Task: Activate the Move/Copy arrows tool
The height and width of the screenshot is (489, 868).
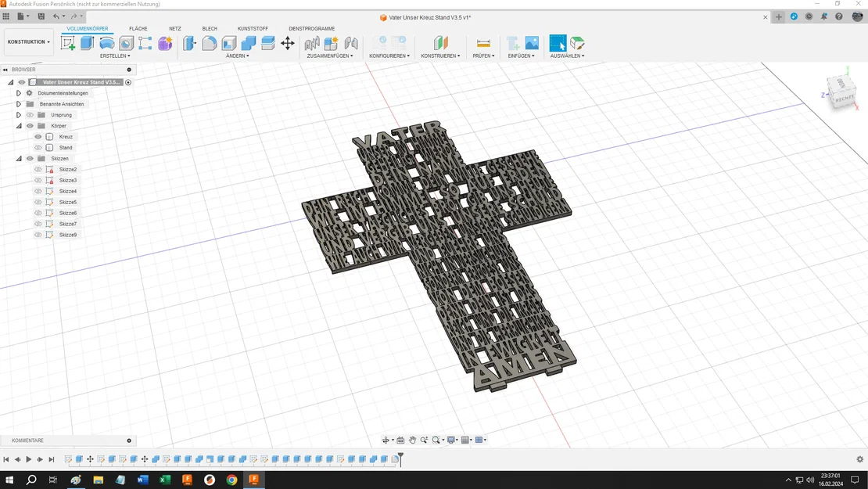Action: pyautogui.click(x=288, y=44)
